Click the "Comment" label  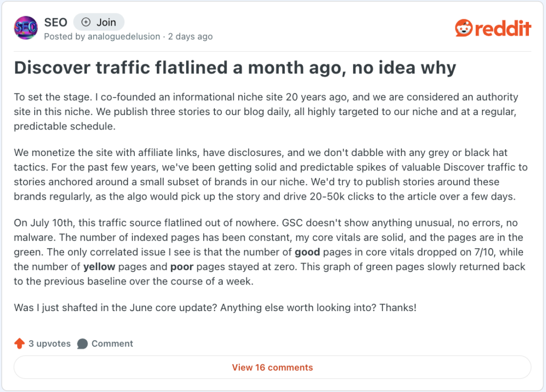[112, 344]
